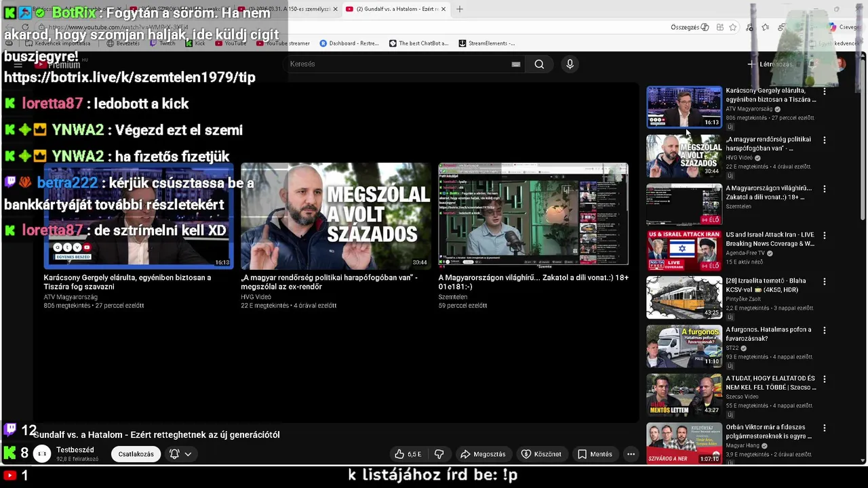Dislike the video with thumbs-down icon
Viewport: 868px width, 488px height.
pos(439,454)
